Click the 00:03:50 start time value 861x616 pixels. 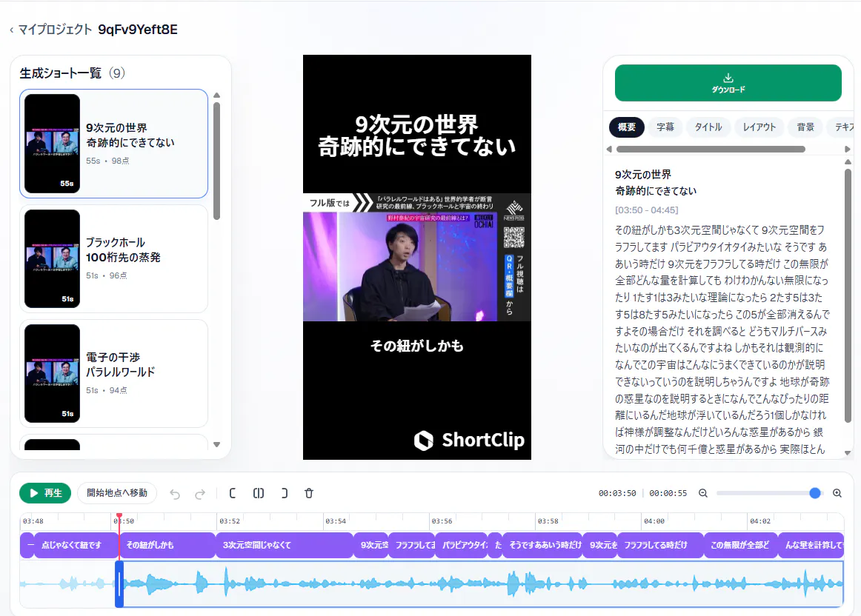tap(617, 493)
